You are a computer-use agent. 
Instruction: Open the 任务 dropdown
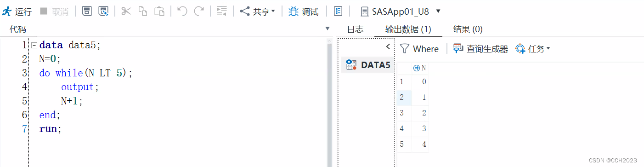point(532,49)
